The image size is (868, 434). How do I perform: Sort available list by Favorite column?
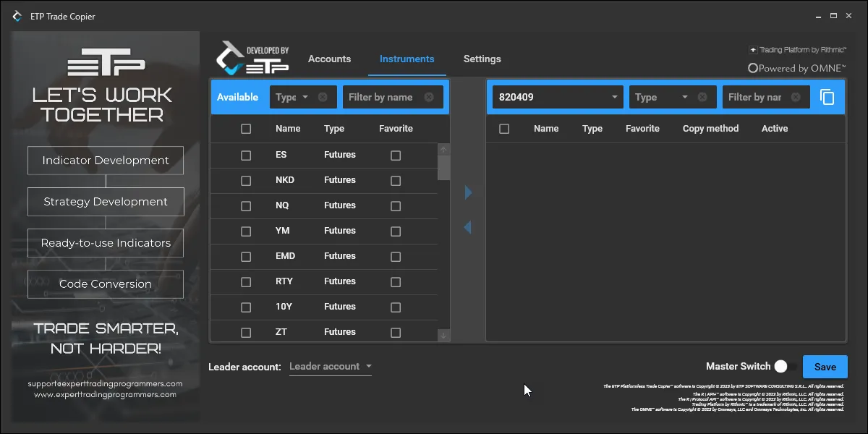(x=396, y=129)
